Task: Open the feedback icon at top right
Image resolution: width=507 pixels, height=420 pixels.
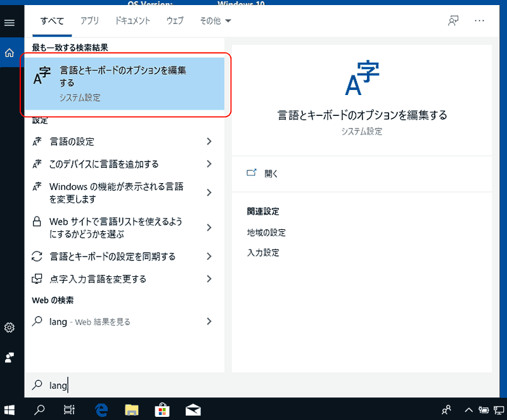Action: tap(452, 21)
